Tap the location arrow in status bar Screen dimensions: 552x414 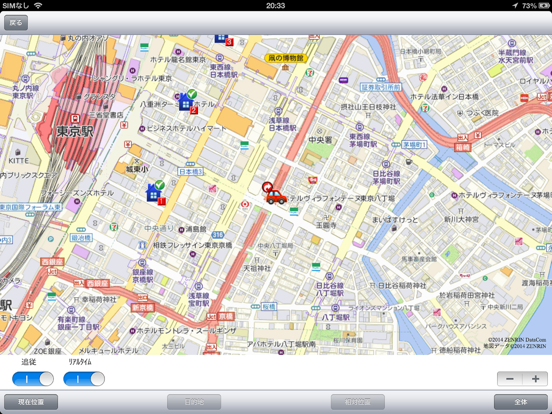tap(515, 5)
